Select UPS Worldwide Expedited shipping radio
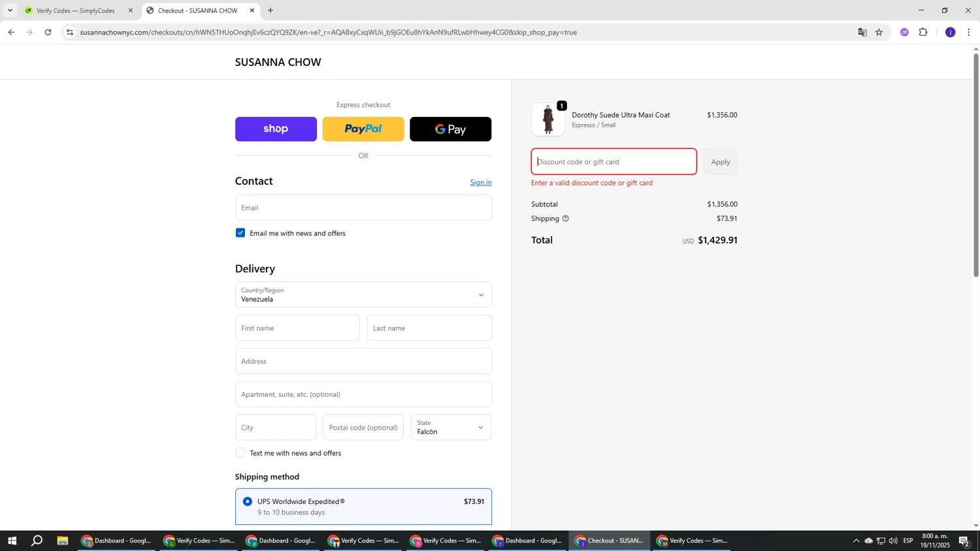This screenshot has width=980, height=551. tap(247, 501)
